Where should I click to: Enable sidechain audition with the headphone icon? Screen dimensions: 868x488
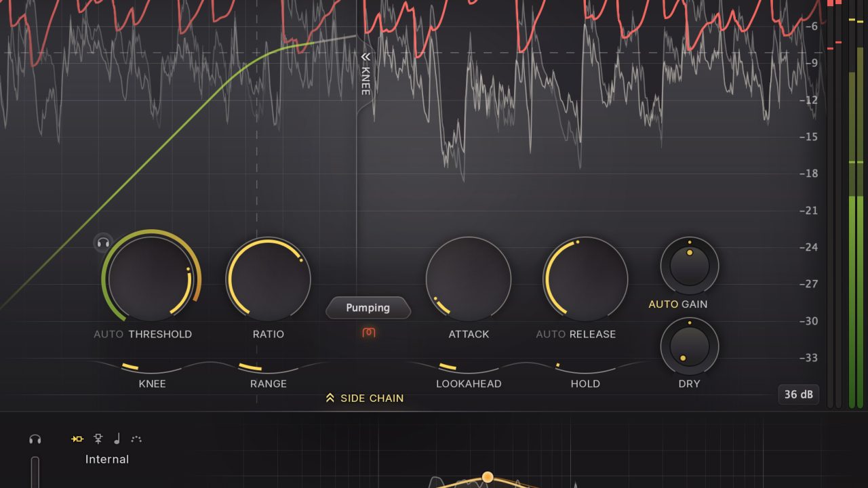pyautogui.click(x=35, y=439)
